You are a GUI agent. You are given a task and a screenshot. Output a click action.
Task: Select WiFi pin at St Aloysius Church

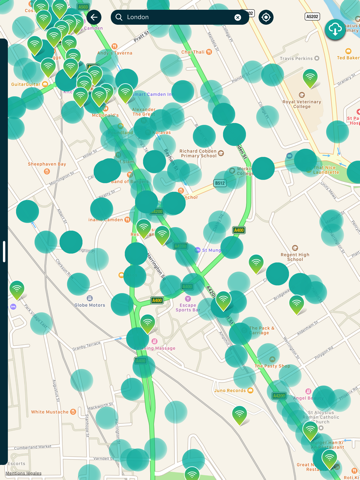coord(310,431)
